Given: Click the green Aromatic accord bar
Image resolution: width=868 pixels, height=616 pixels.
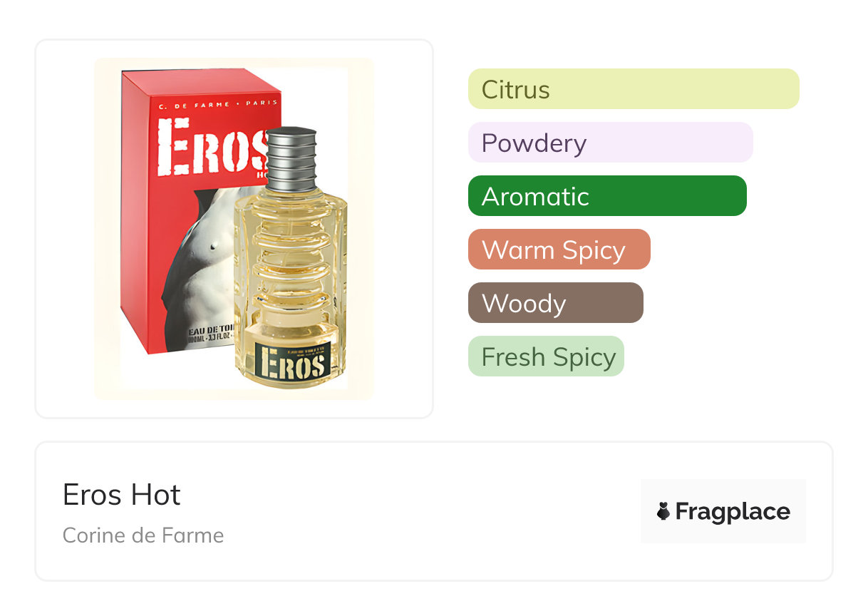Looking at the screenshot, I should pyautogui.click(x=606, y=196).
